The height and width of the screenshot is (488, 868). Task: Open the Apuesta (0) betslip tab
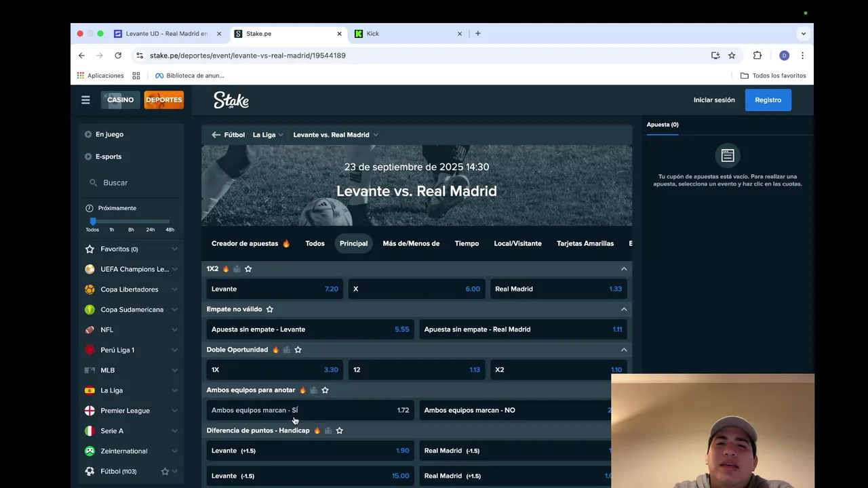[663, 125]
